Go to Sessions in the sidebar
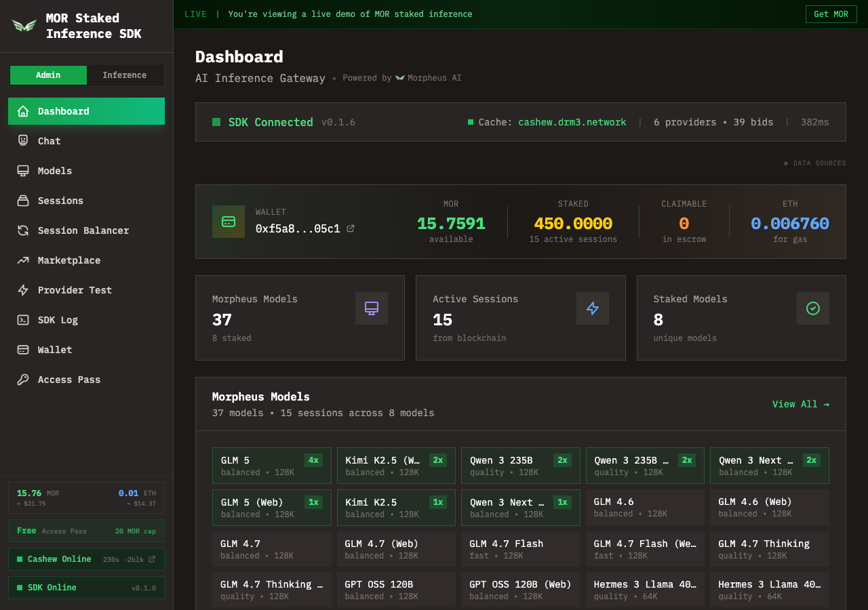Image resolution: width=868 pixels, height=610 pixels. 60,201
